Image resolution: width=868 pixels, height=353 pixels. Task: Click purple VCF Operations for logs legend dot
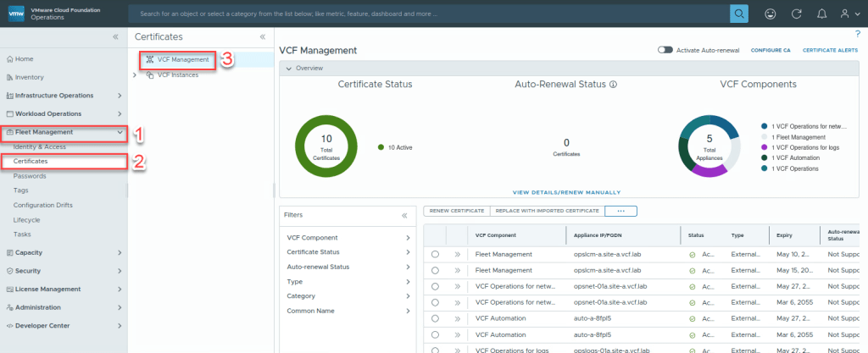[765, 147]
